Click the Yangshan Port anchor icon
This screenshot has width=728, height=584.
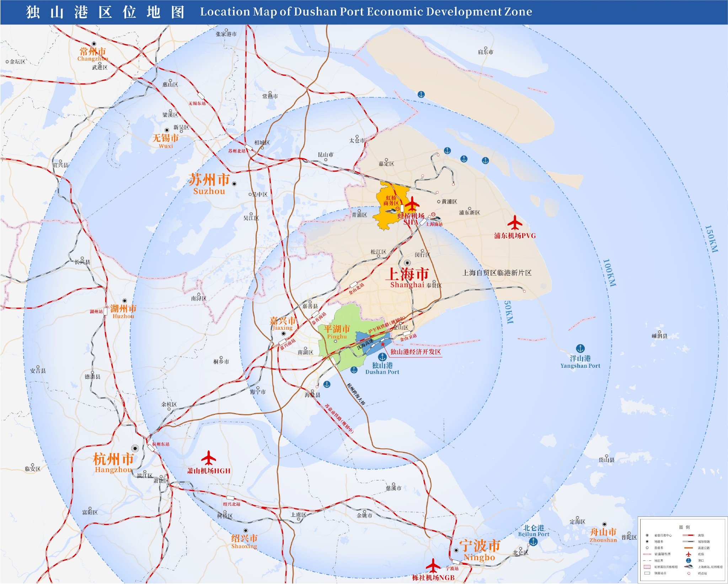[580, 348]
